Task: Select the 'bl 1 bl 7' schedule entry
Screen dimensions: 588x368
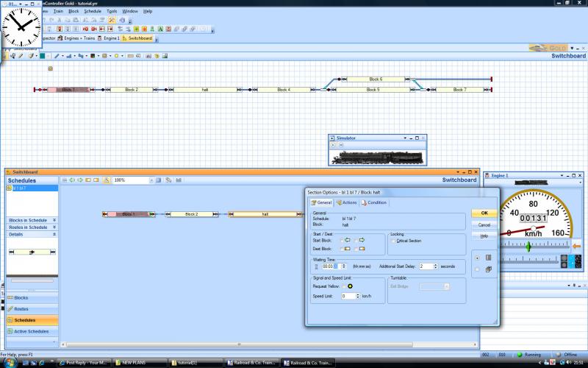Action: pos(19,188)
